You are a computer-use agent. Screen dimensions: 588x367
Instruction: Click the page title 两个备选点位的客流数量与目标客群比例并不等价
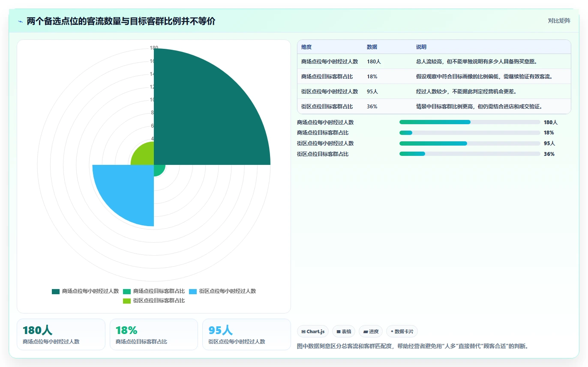(121, 21)
